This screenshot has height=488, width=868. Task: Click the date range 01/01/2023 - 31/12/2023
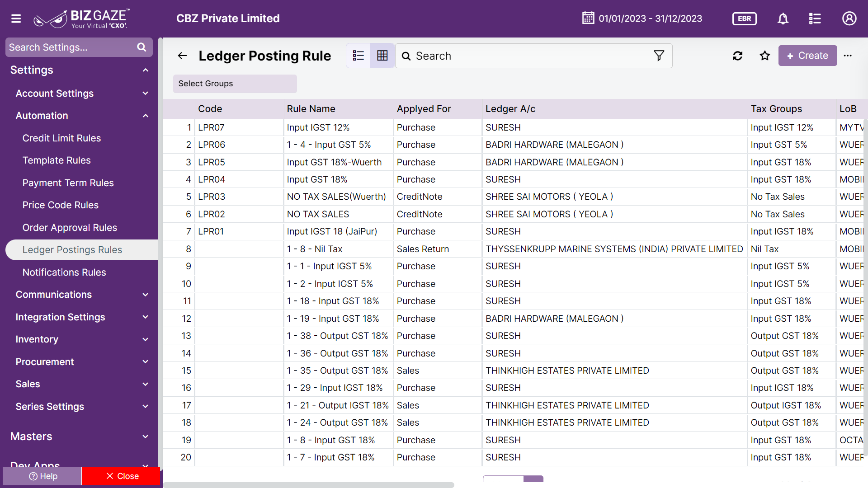tap(650, 19)
